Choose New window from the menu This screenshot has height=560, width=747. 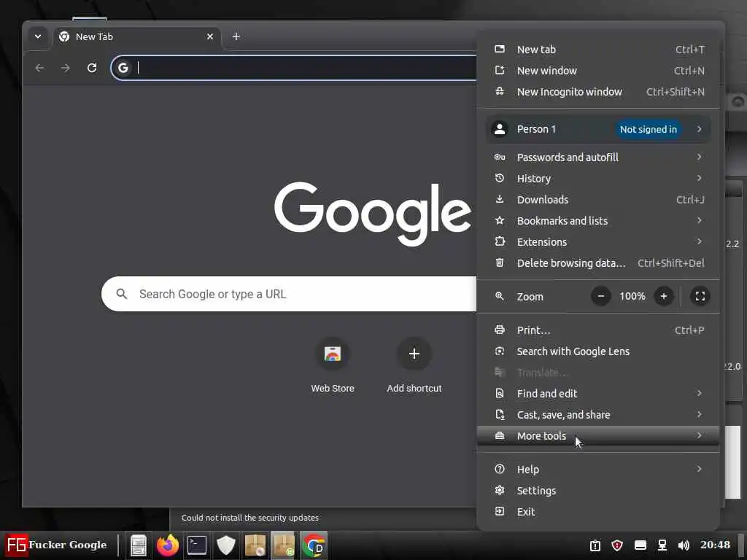[x=598, y=71]
